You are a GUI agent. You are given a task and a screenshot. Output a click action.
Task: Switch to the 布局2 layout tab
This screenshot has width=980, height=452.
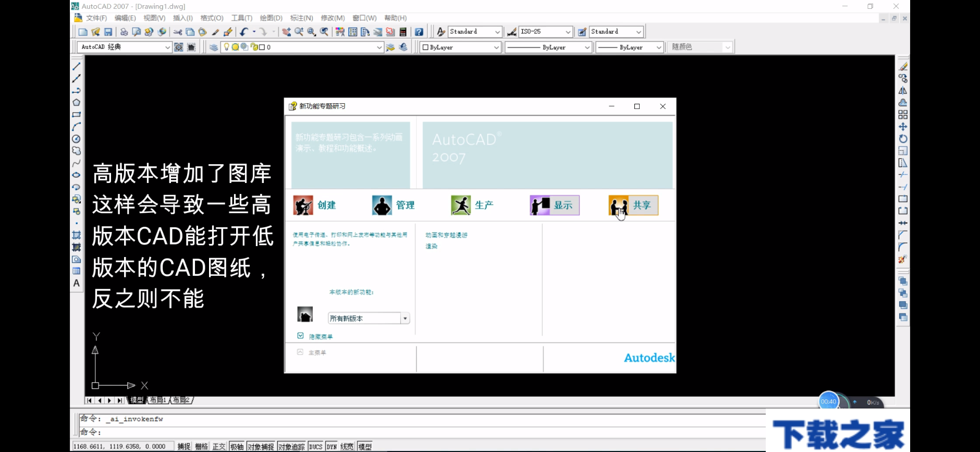pyautogui.click(x=181, y=400)
